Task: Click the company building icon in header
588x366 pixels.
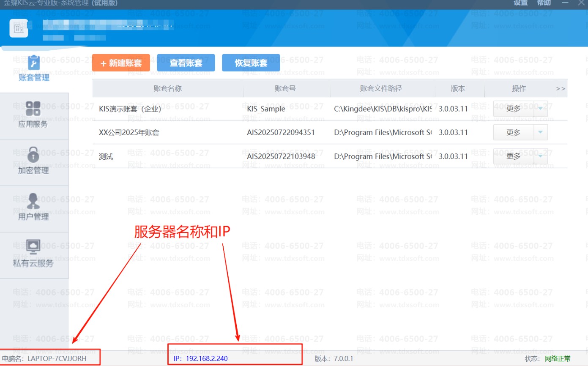Action: (x=19, y=28)
